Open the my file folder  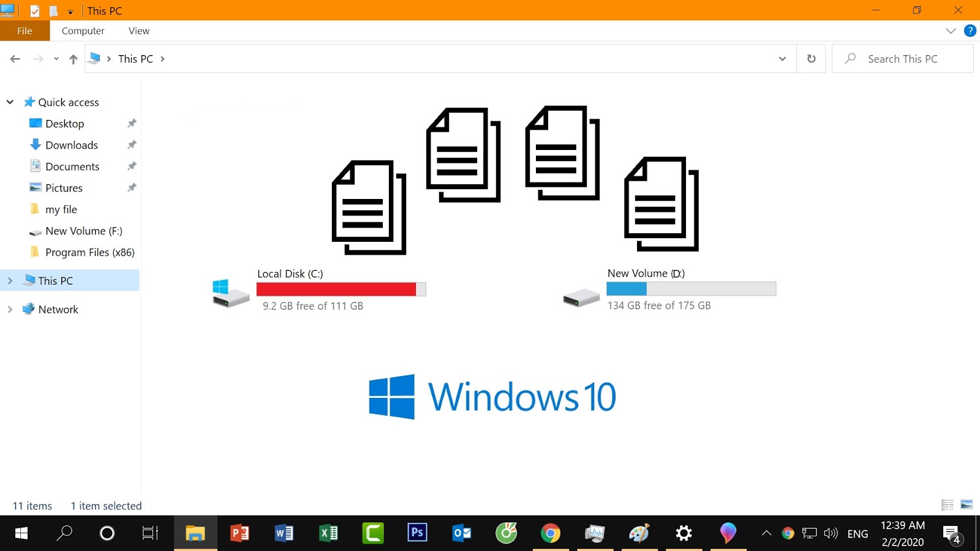tap(61, 209)
